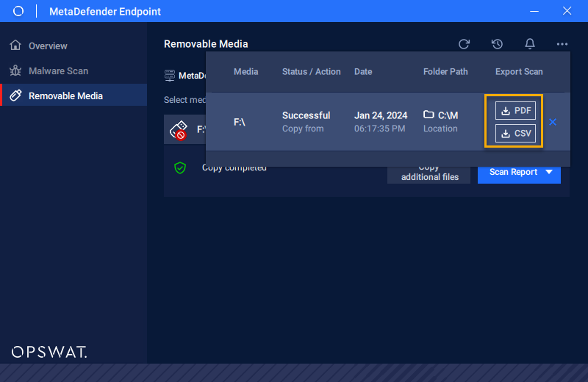Click the 'Copy completed' status text
Screen dimensions: 588x382
(234, 169)
